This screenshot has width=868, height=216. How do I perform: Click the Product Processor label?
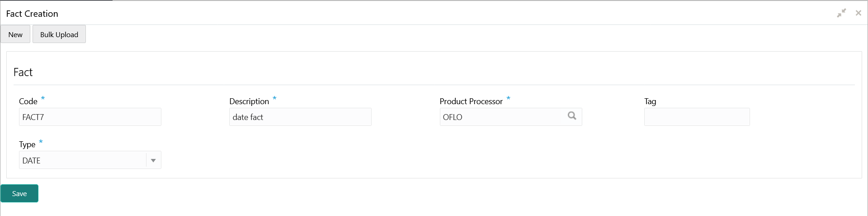click(471, 101)
